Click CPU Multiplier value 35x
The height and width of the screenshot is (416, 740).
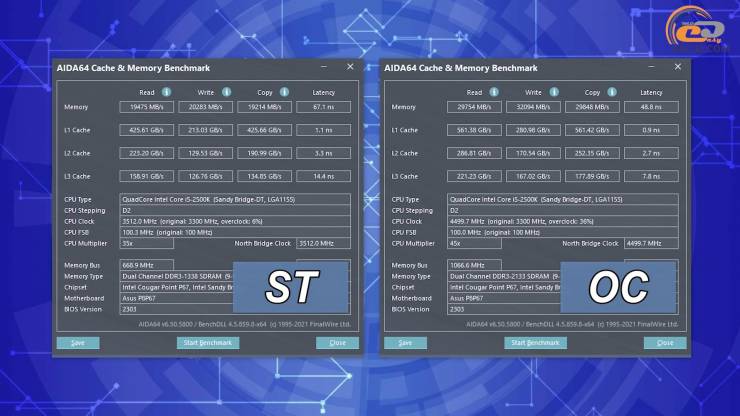tap(146, 244)
